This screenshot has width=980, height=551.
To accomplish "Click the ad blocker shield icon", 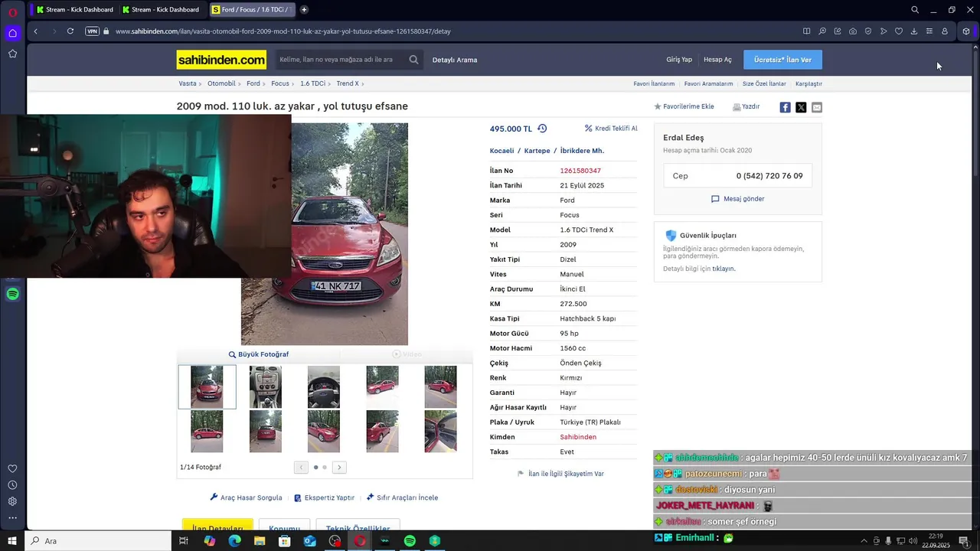I will click(868, 31).
